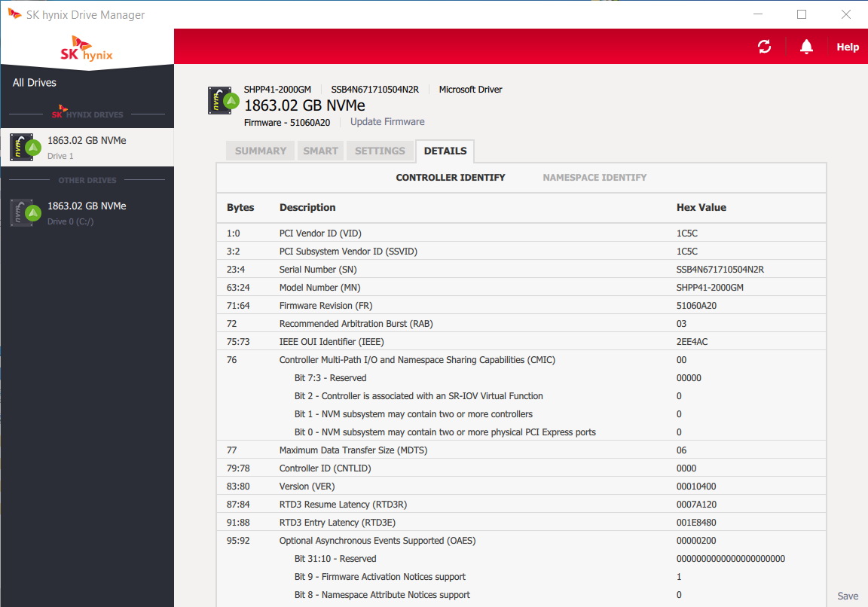Maximize the Drive Manager window
Screen dimensions: 868x607
click(802, 14)
